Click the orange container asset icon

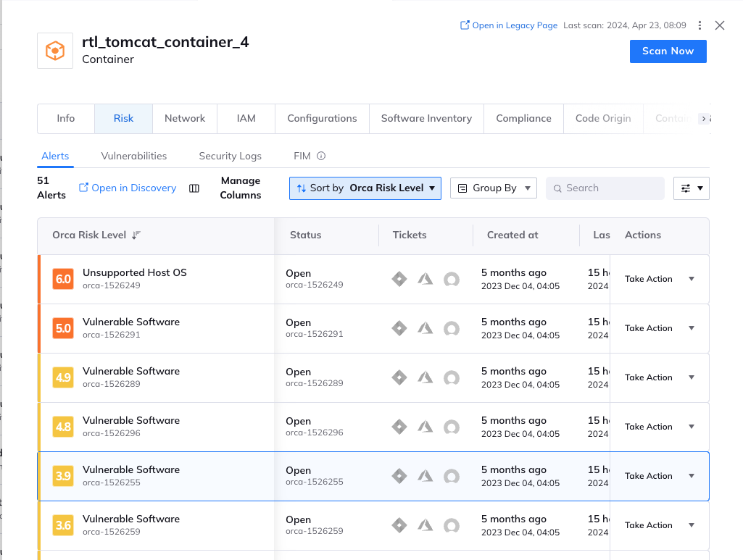[x=55, y=51]
